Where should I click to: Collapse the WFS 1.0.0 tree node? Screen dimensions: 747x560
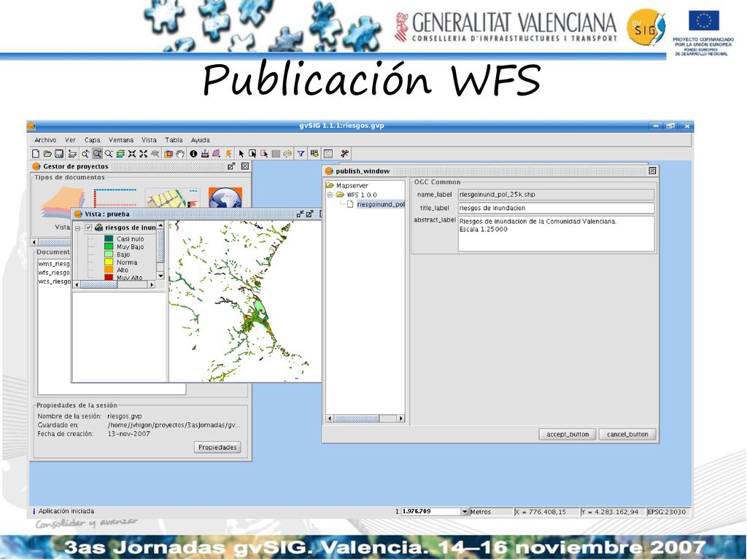pos(330,195)
